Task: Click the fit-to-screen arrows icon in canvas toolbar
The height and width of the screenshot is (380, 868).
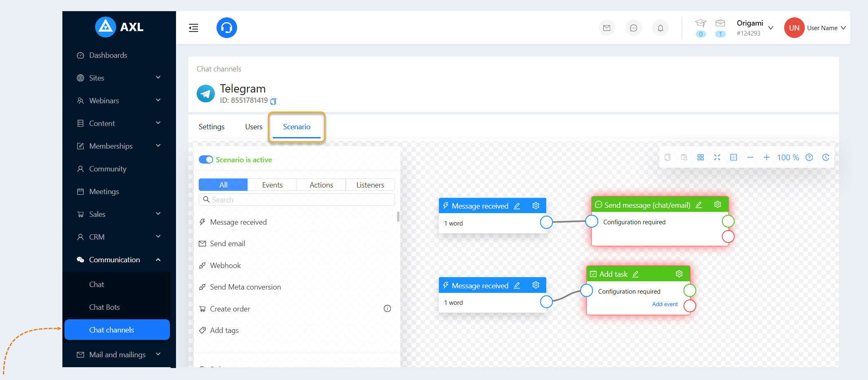Action: coord(717,157)
